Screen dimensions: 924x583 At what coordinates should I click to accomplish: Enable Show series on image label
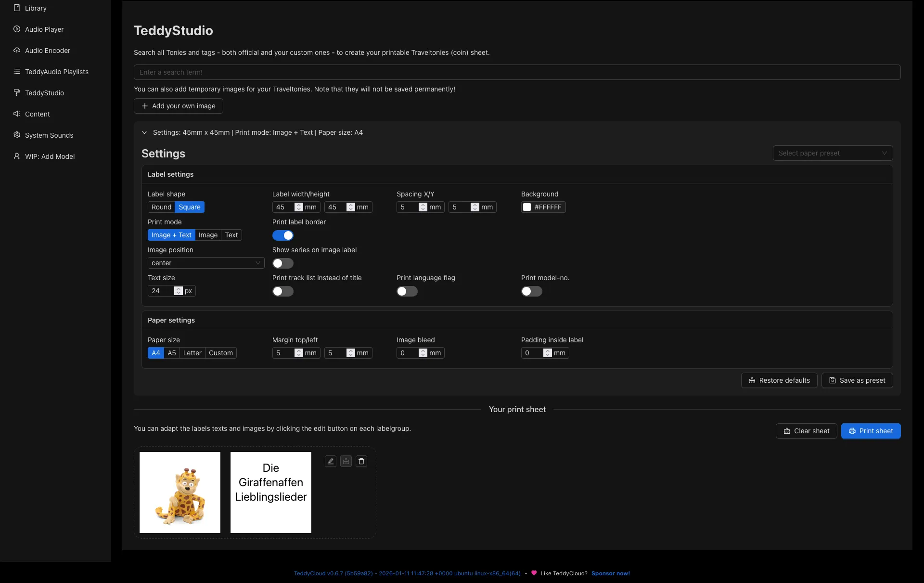pos(282,263)
